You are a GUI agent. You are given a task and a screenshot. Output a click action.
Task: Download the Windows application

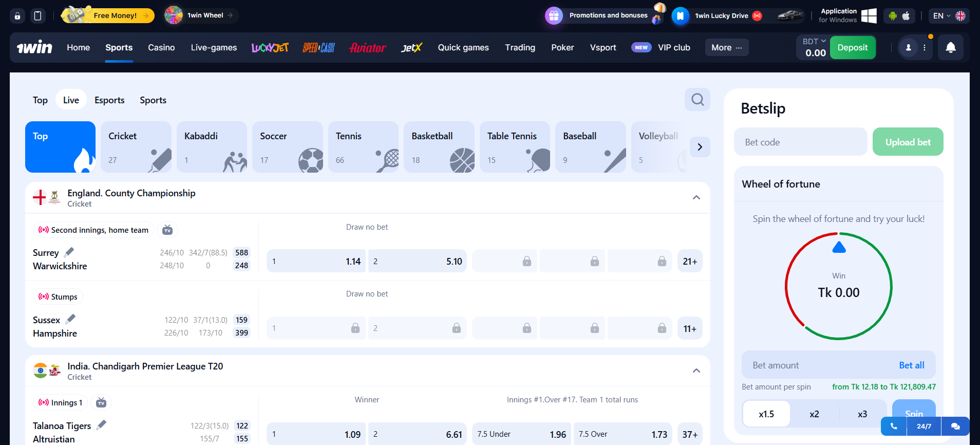pyautogui.click(x=847, y=15)
